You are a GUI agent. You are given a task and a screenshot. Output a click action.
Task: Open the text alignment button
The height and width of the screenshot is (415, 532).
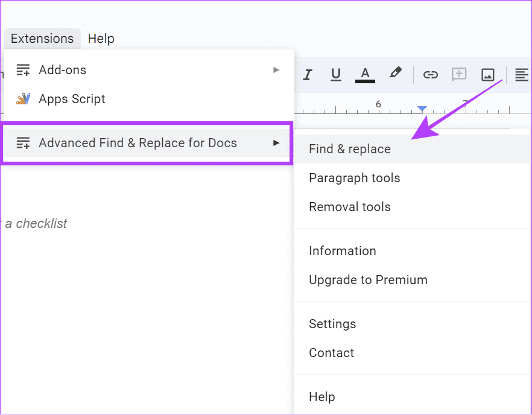click(522, 75)
